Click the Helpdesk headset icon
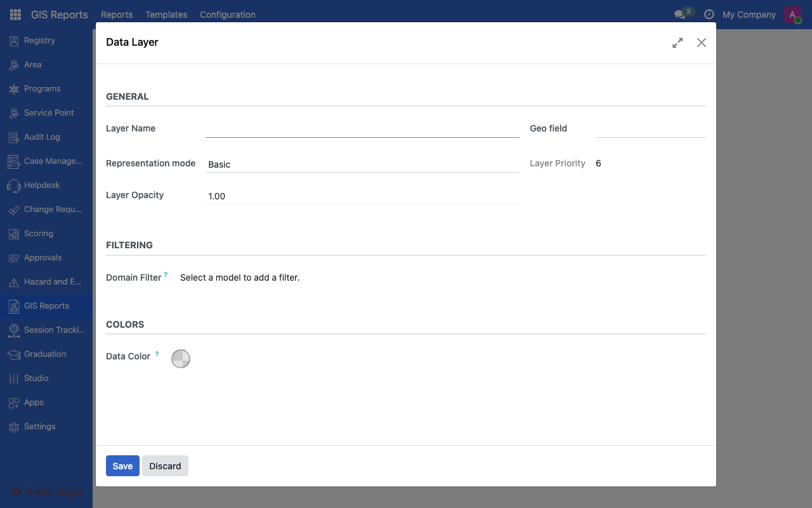The height and width of the screenshot is (508, 812). click(x=14, y=185)
